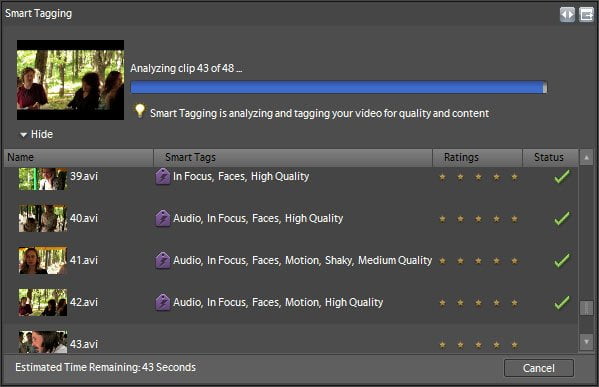The image size is (599, 387).
Task: Click the dock panel icon at top right
Action: pos(586,15)
